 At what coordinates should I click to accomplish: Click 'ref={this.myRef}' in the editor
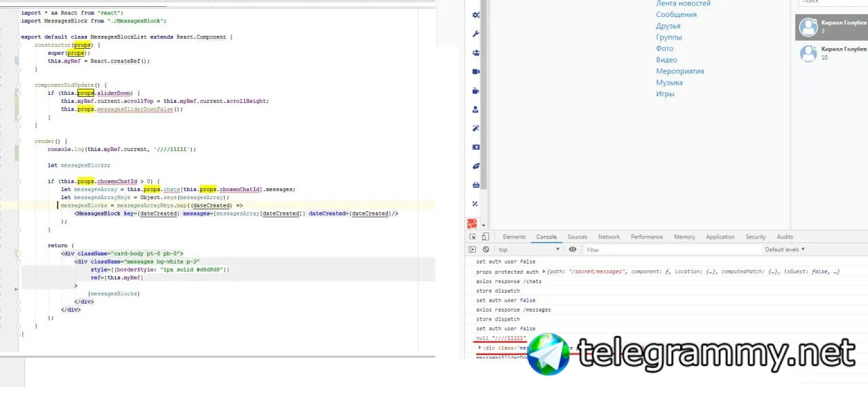click(x=117, y=278)
